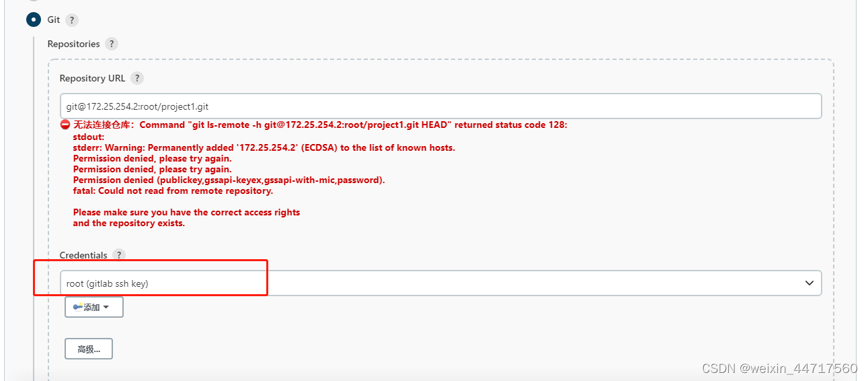Open the Repository URL help icon
Viewport: 868px width, 381px height.
coord(137,78)
